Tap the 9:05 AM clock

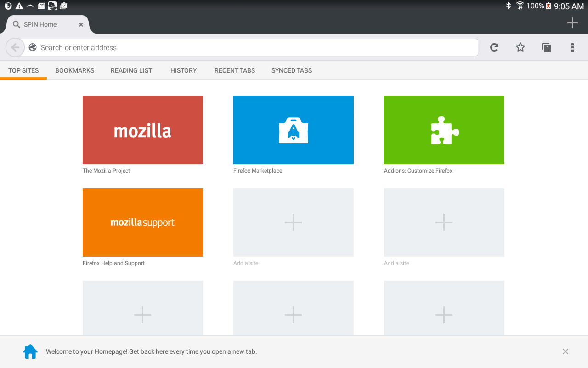coord(569,6)
